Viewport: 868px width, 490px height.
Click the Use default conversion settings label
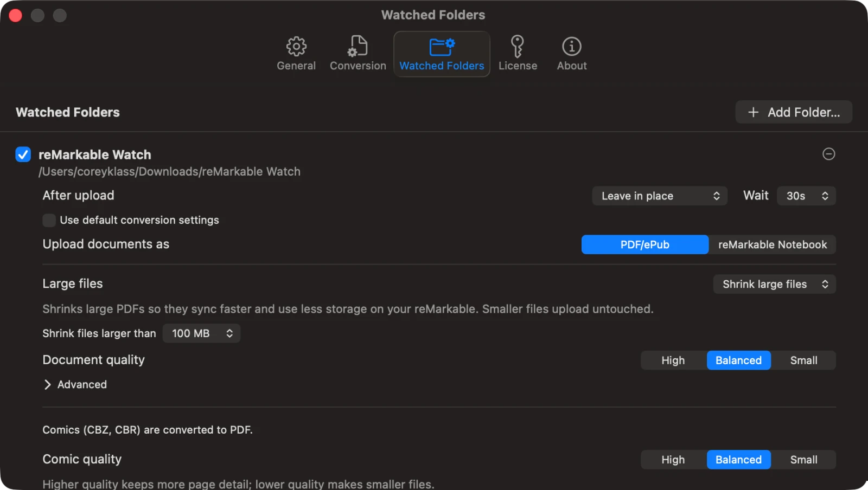139,220
